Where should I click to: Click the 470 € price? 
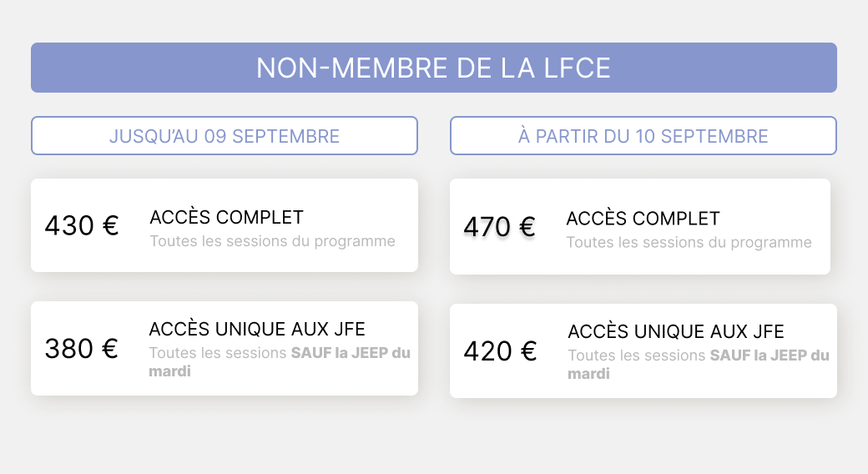click(x=499, y=227)
